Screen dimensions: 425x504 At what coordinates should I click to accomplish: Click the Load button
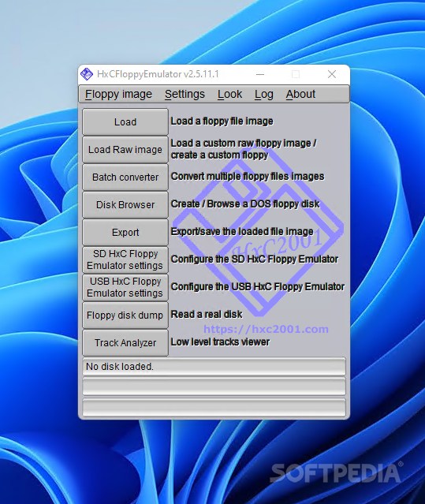pyautogui.click(x=125, y=121)
